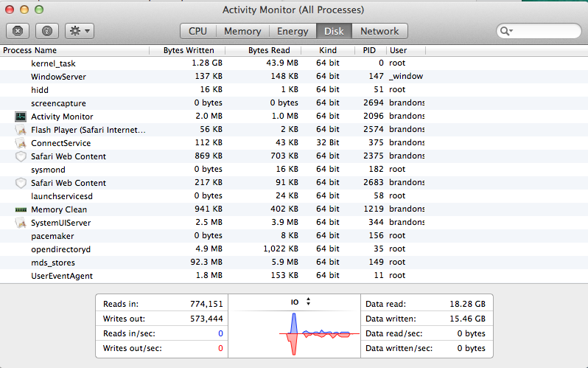Click the Flash Player process icon
588x368 pixels.
click(21, 130)
